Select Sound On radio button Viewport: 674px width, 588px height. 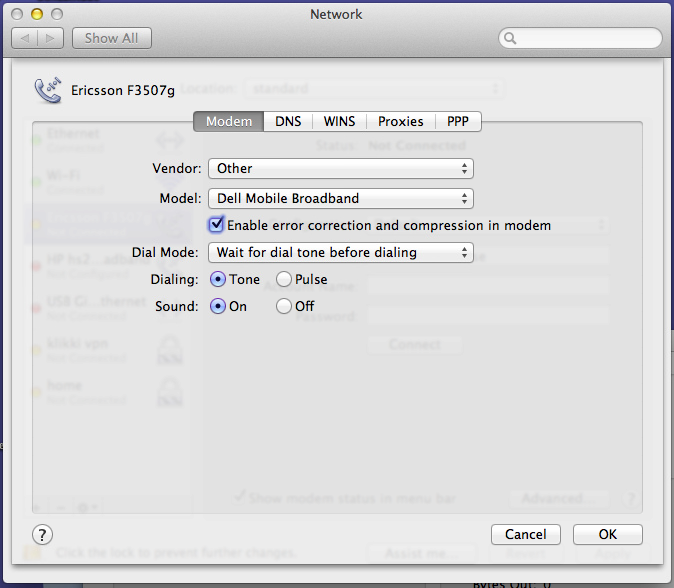click(218, 306)
